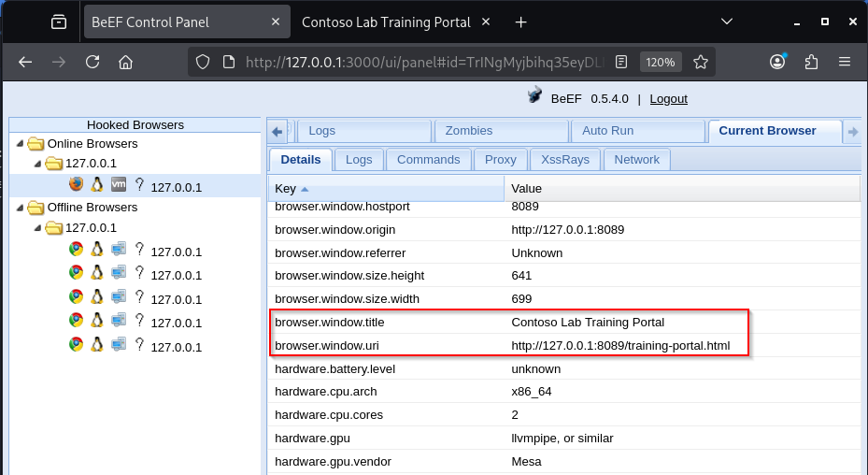
Task: Click the browser.window.origin key cell
Action: [386, 229]
